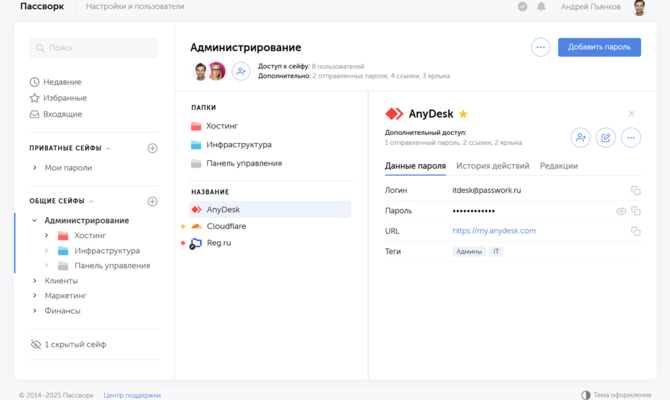Click the Reg.ru red status dot
Screen dimensions: 670x400
pyautogui.click(x=183, y=243)
